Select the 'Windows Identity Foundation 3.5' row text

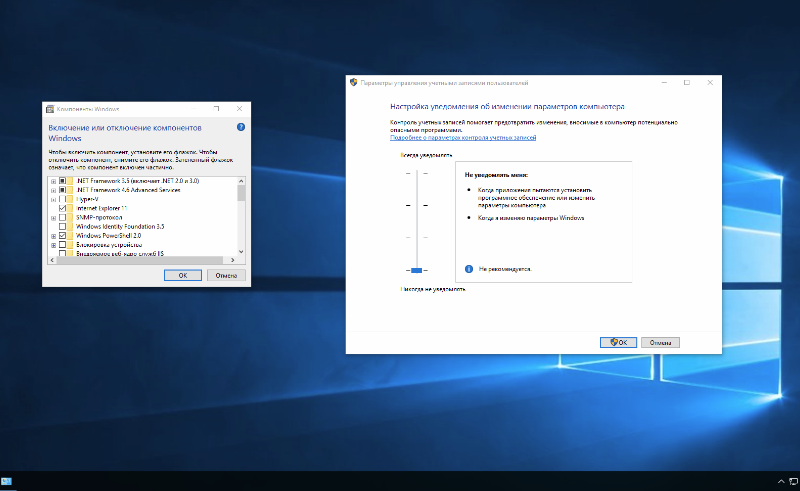120,227
